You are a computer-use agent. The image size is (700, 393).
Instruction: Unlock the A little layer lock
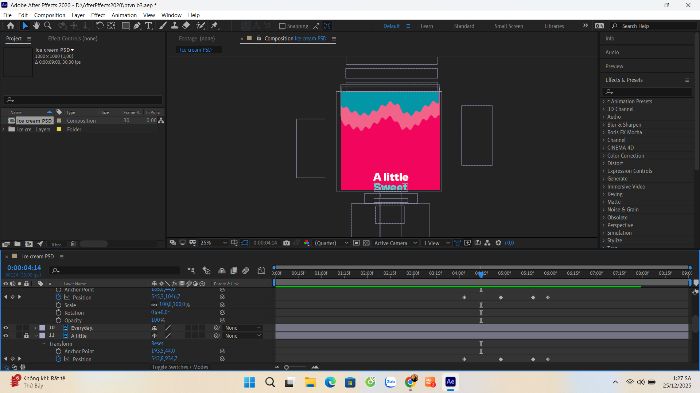(x=26, y=336)
